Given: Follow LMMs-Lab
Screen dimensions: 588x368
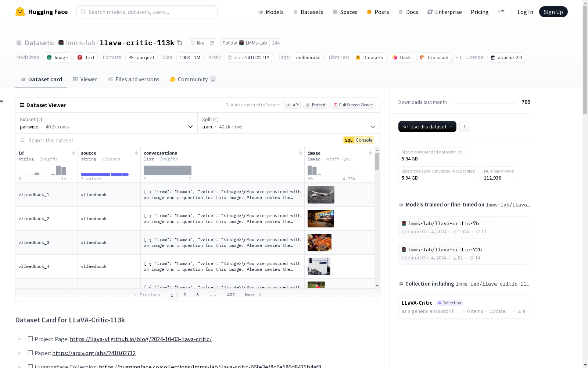Looking at the screenshot, I should coord(245,43).
